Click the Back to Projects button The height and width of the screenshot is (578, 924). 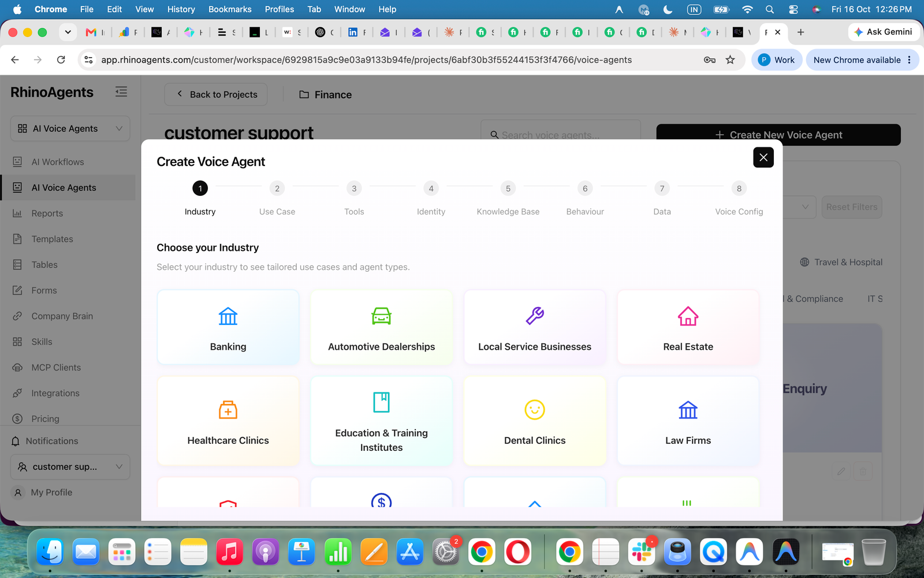pos(216,94)
